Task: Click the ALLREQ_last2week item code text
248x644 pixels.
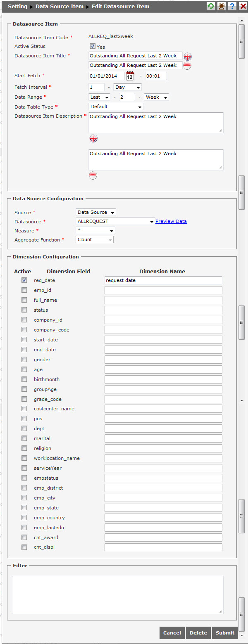Action: coord(111,37)
